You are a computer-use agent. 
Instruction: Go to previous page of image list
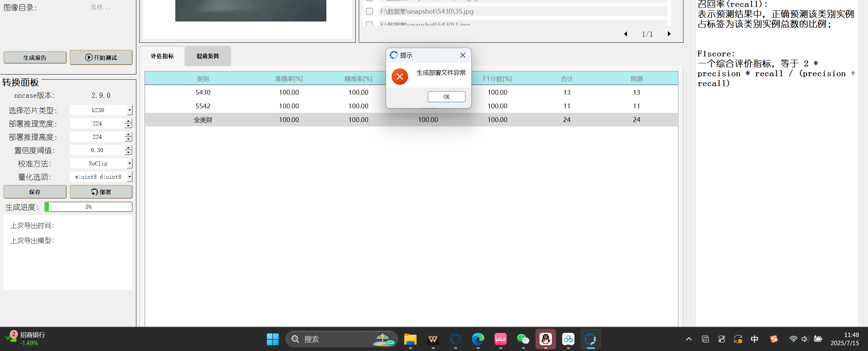click(626, 34)
